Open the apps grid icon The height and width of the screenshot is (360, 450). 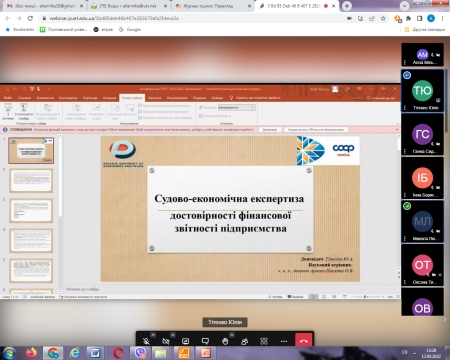click(264, 341)
